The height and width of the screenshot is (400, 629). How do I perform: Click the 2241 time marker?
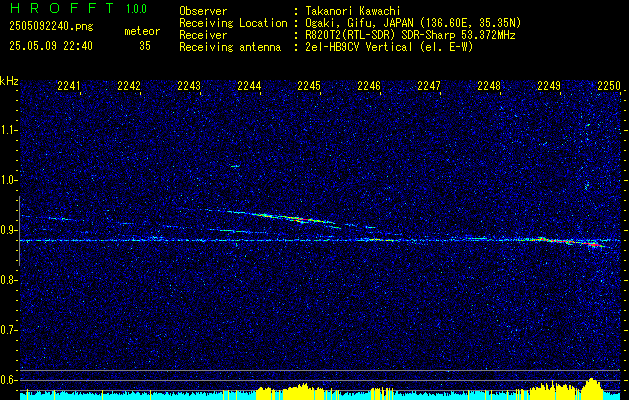pos(69,86)
